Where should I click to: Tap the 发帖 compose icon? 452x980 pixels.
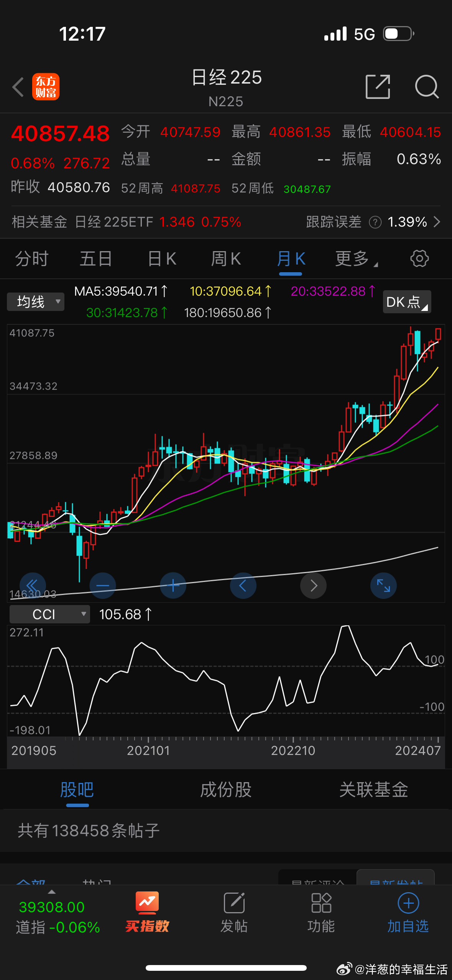tap(234, 903)
